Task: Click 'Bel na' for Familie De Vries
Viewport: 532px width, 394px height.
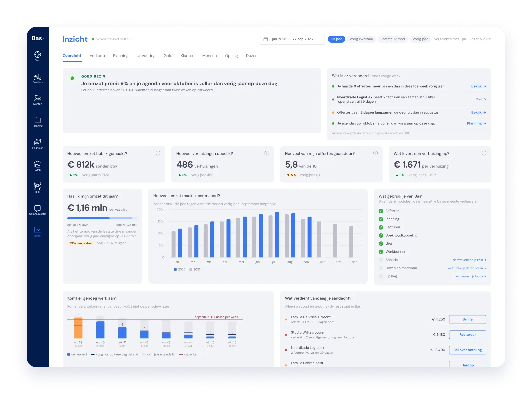Action: pos(467,319)
